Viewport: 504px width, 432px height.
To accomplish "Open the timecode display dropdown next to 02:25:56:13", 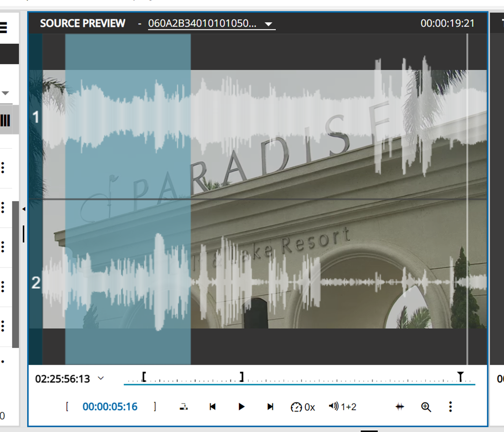I will (x=100, y=379).
